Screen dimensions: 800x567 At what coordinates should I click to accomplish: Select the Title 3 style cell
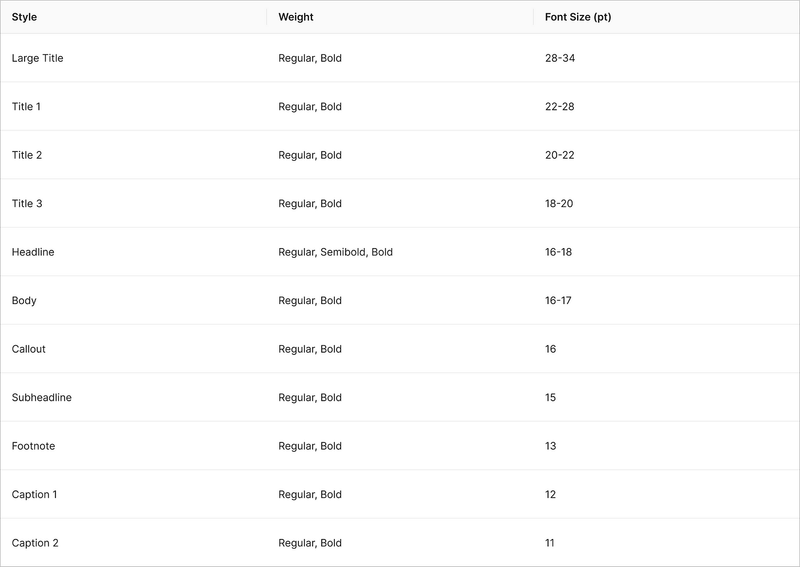(x=27, y=204)
